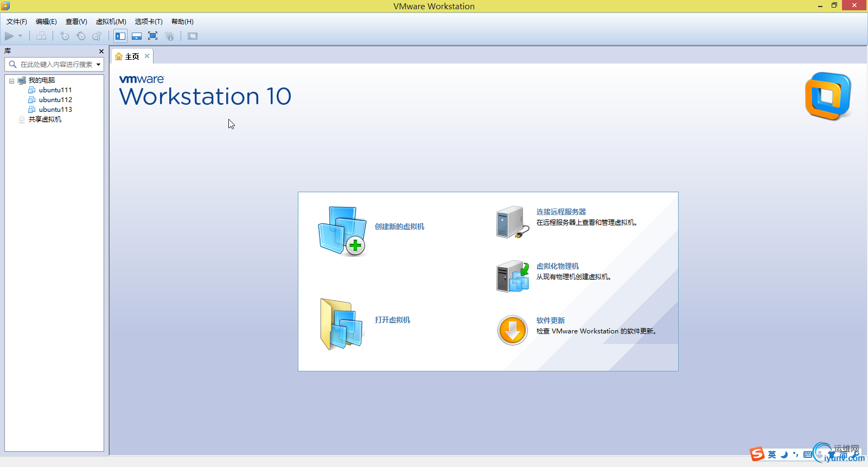Viewport: 868px width, 467px height.
Task: Toggle the punctuation mode icon in IME bar
Action: pos(796,455)
